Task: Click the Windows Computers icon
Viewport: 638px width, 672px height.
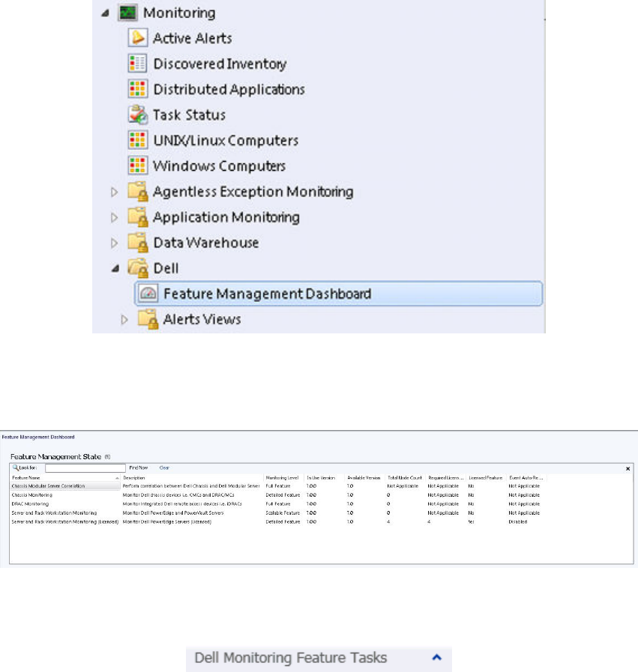Action: pyautogui.click(x=138, y=166)
